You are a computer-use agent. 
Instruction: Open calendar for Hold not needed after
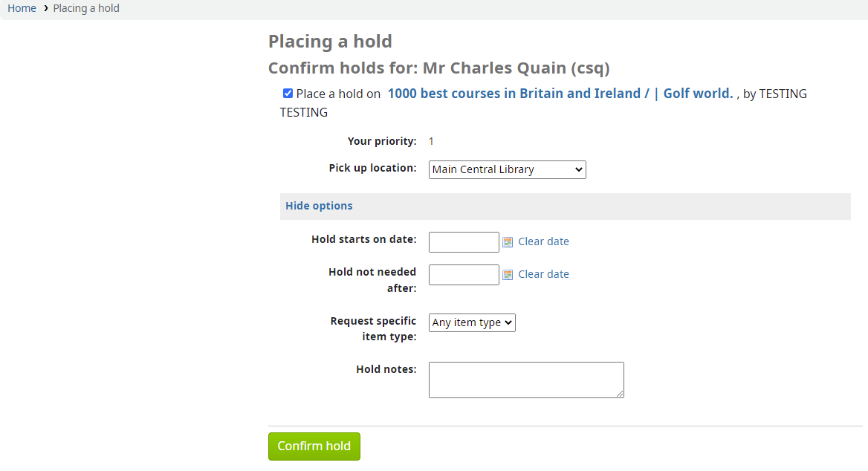click(507, 275)
